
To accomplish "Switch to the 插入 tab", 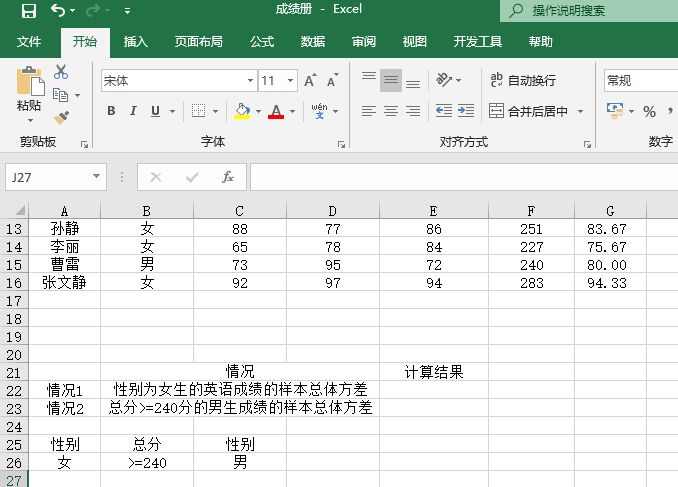I will [x=135, y=42].
